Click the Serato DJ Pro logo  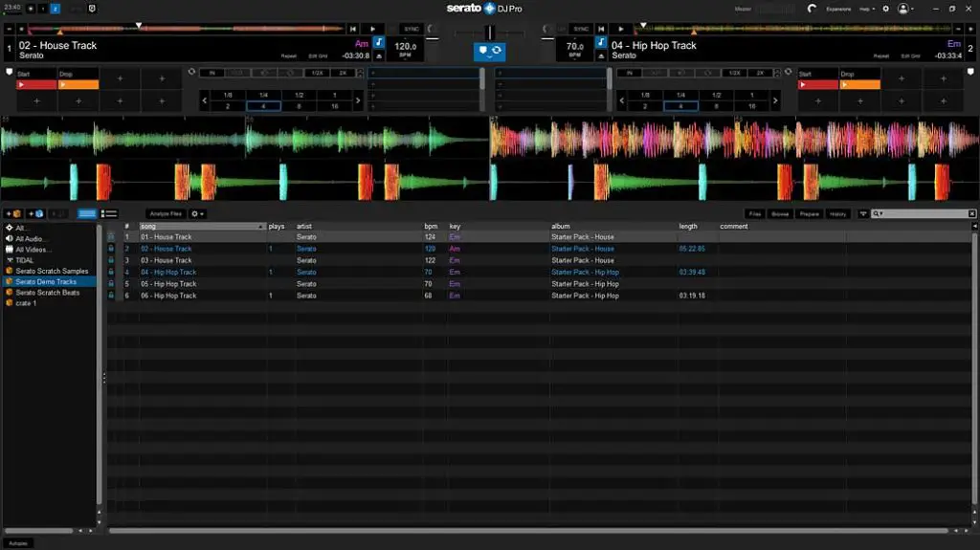484,9
